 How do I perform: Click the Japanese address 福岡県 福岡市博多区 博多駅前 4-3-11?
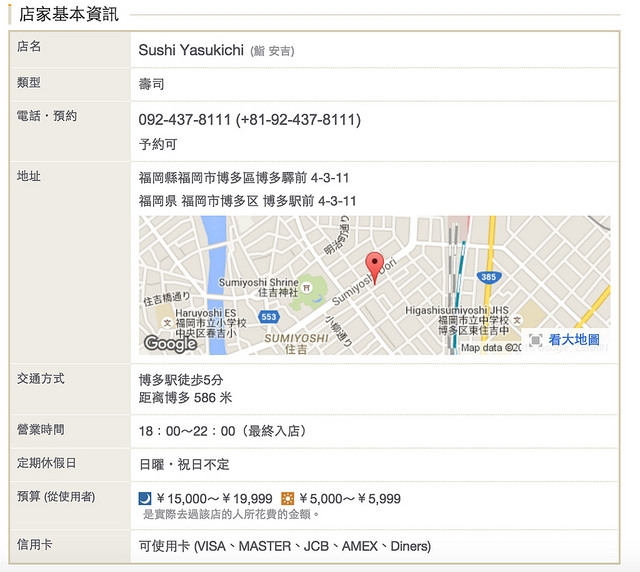(247, 201)
